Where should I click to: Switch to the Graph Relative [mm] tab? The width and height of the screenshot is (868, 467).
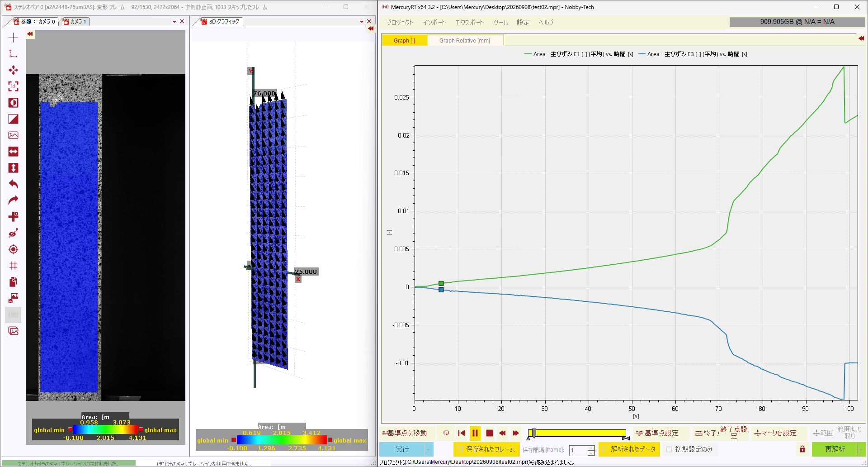click(465, 41)
